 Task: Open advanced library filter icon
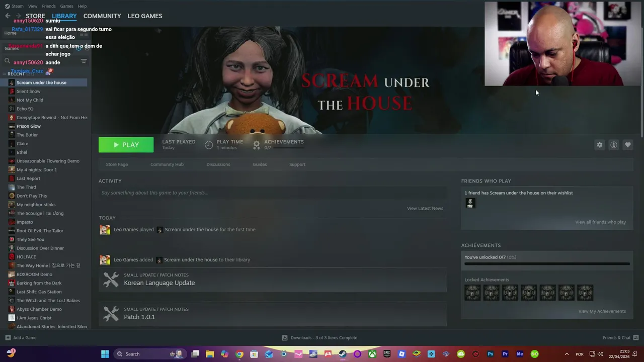(x=84, y=61)
